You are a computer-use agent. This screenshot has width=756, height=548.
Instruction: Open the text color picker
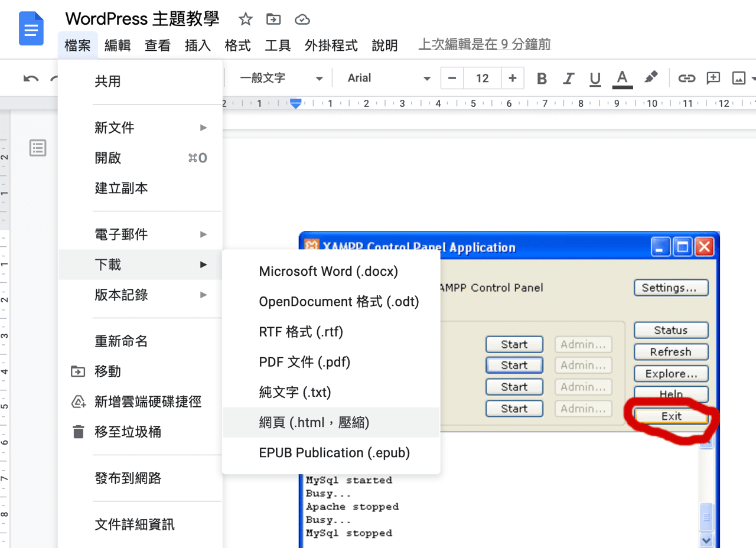coord(623,79)
